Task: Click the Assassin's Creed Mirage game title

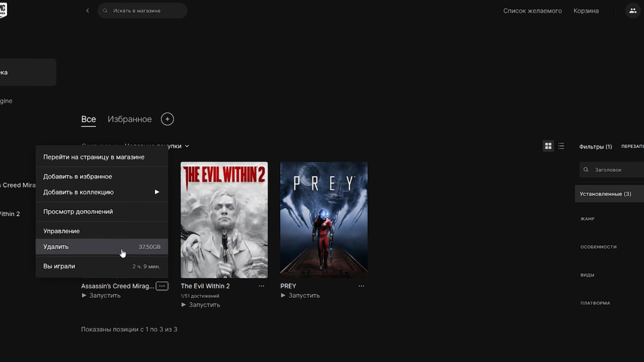Action: click(x=118, y=286)
